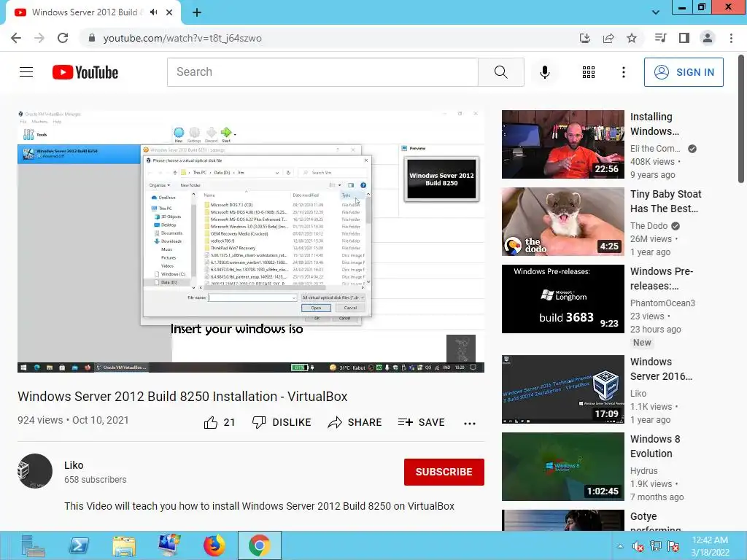Click the DISLIKE button
This screenshot has height=560, width=747.
point(282,422)
